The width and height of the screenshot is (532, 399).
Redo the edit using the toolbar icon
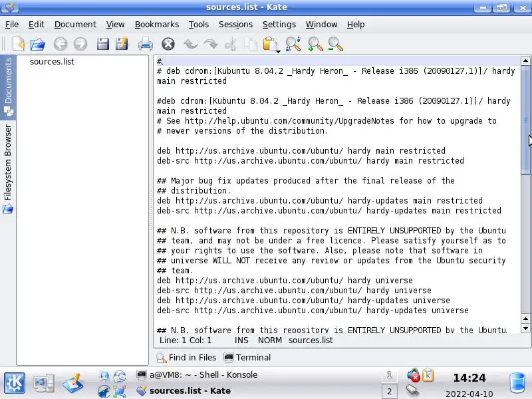pyautogui.click(x=211, y=44)
